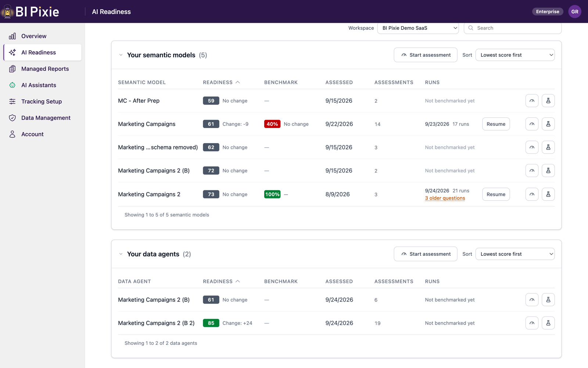Click the assessment gauge icon for MC - After Prep

point(532,100)
